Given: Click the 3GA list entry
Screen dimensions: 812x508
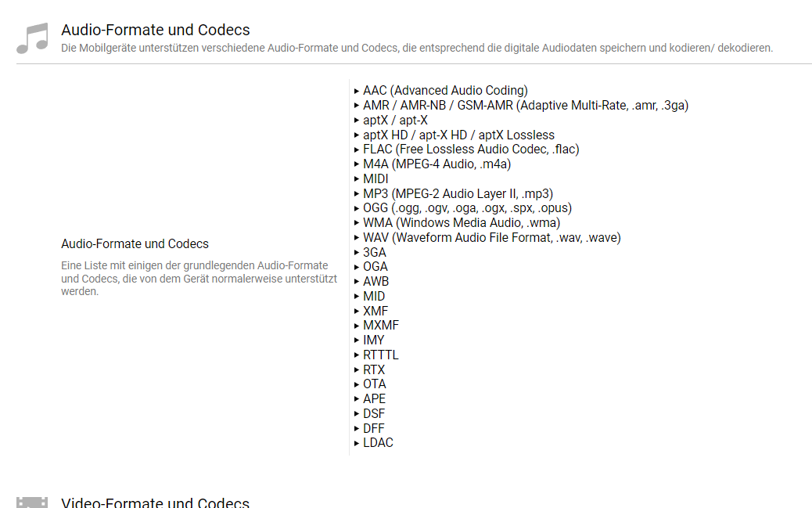Looking at the screenshot, I should (x=374, y=252).
